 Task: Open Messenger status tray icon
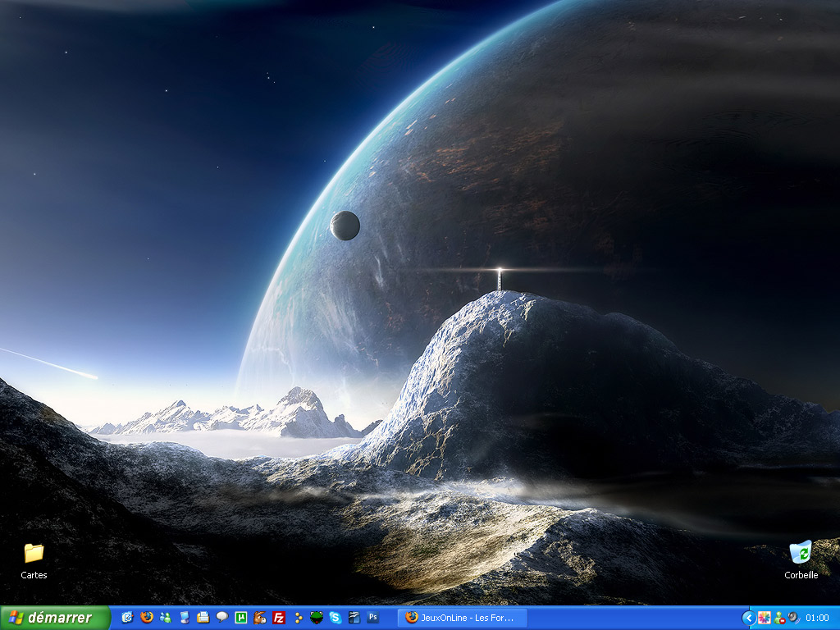[779, 619]
